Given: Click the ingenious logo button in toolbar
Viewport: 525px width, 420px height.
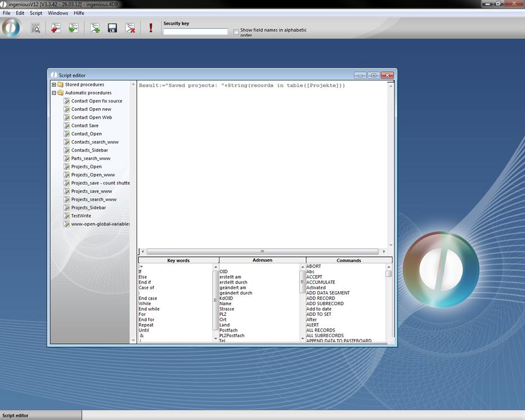Looking at the screenshot, I should click(x=11, y=28).
